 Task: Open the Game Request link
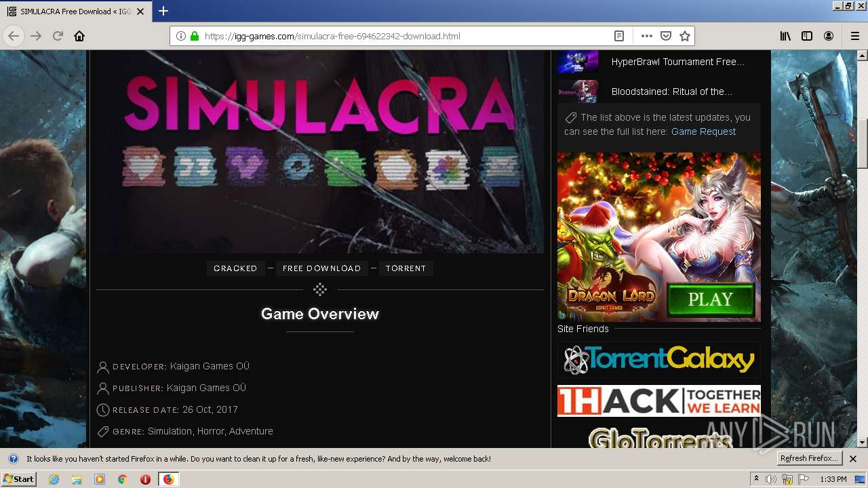703,131
